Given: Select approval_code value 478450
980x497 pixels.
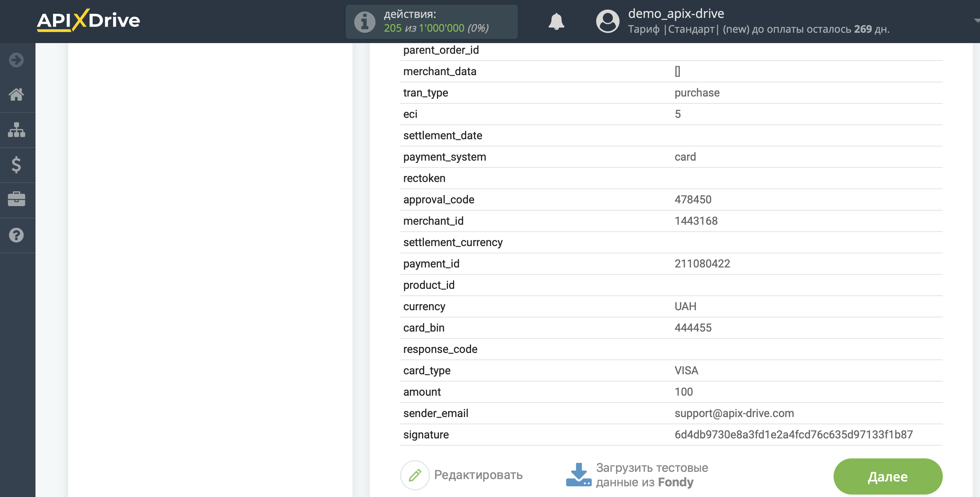Looking at the screenshot, I should [693, 200].
